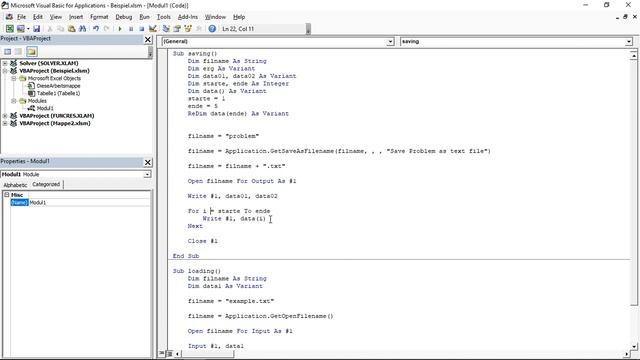Open the Help menu

(239, 17)
